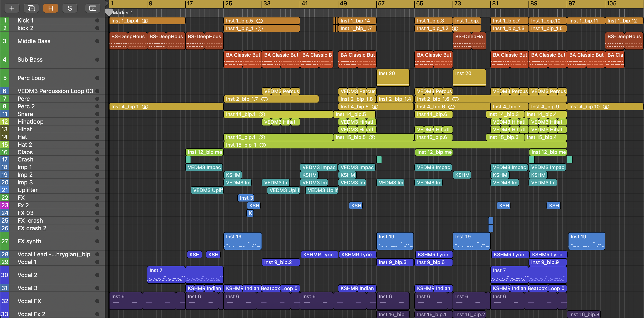Select the Vocal 3 track header

tap(53, 288)
